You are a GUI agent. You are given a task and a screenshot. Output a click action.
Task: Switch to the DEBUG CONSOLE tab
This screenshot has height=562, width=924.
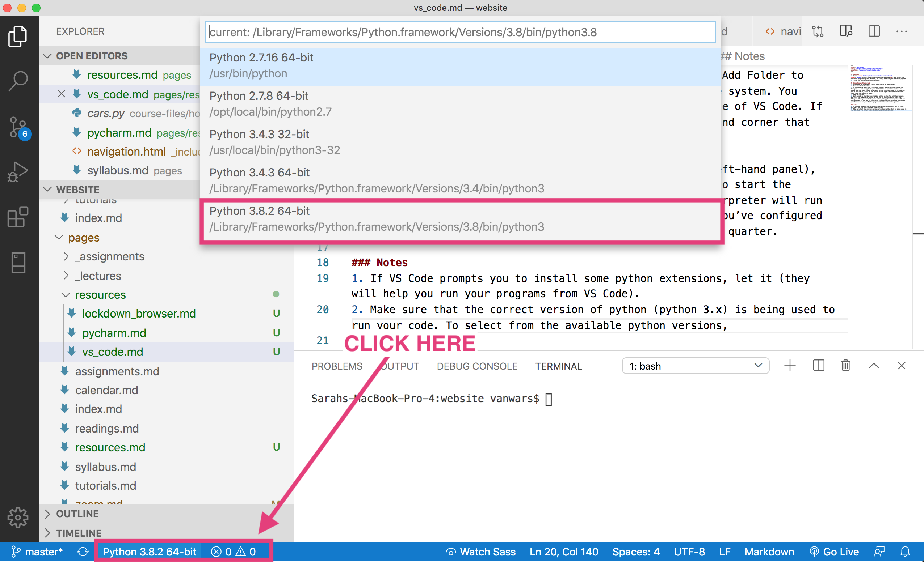[476, 366]
